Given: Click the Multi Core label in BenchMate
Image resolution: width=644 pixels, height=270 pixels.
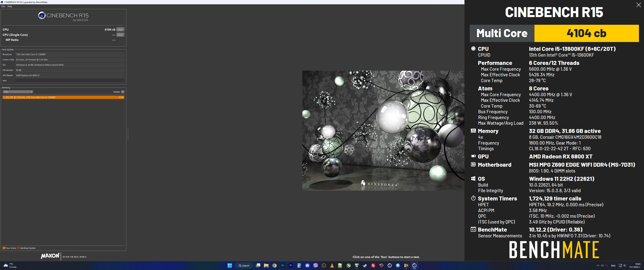Looking at the screenshot, I should click(x=502, y=33).
